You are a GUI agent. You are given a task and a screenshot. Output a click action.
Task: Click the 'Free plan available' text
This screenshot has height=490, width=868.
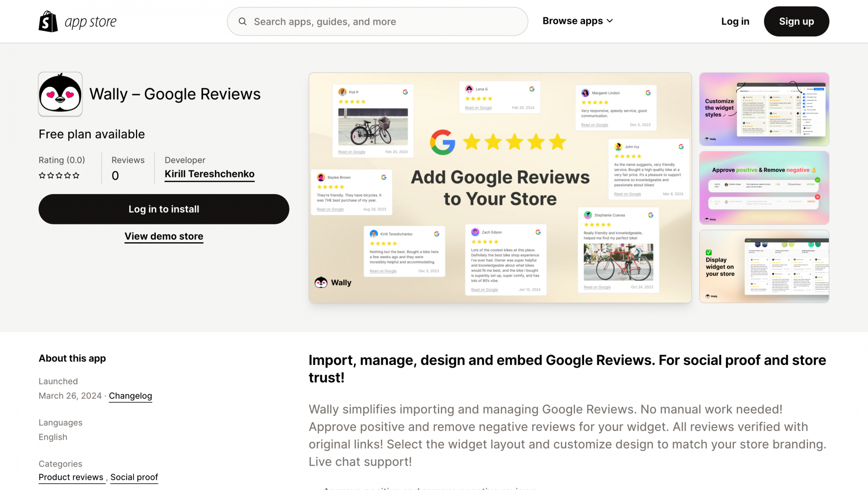[92, 134]
